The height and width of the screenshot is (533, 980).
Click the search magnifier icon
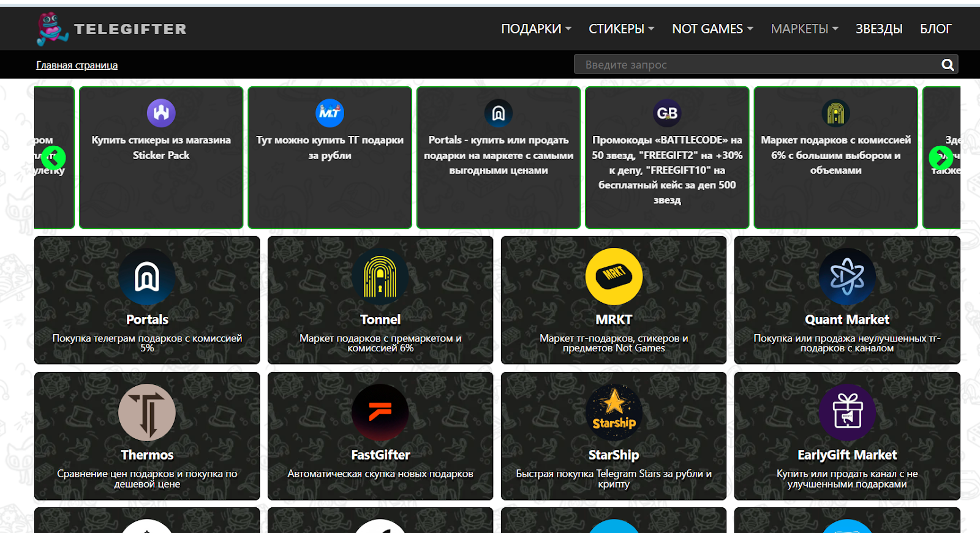pyautogui.click(x=948, y=65)
